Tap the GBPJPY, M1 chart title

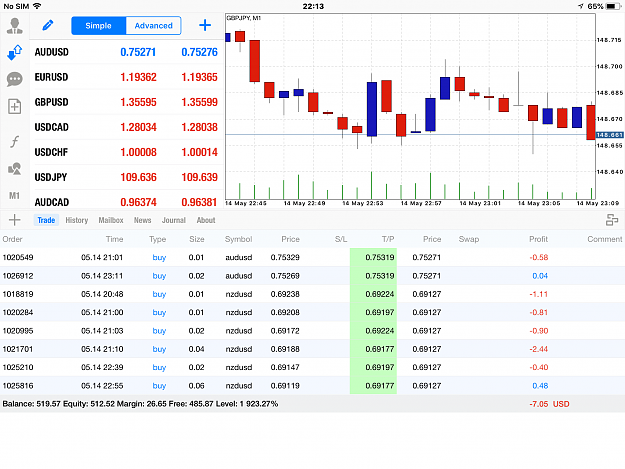pyautogui.click(x=244, y=18)
